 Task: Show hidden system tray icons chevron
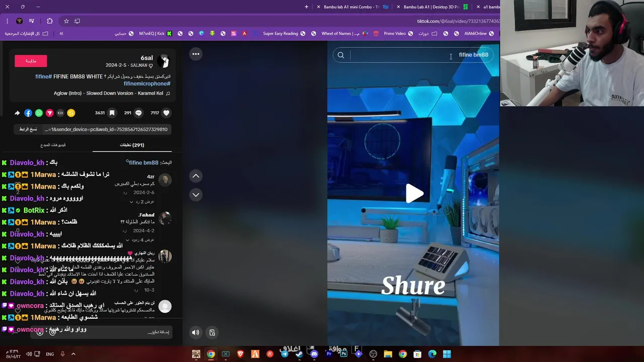(73, 354)
